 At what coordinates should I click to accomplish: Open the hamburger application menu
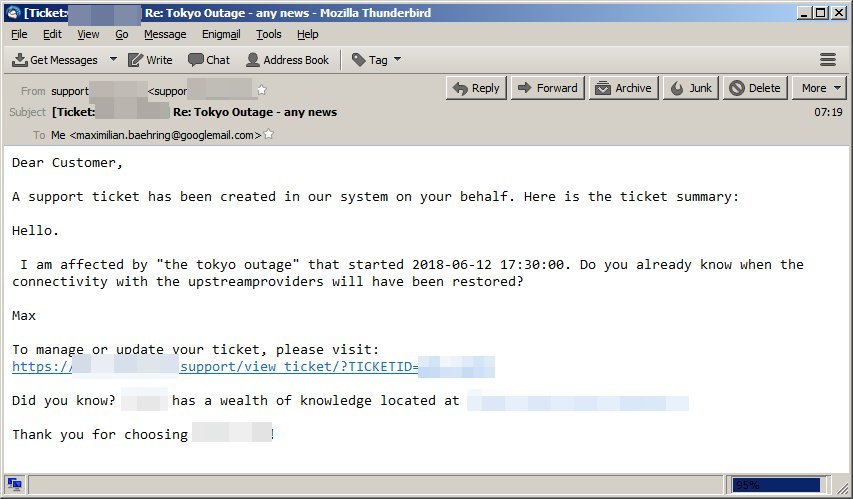(827, 60)
